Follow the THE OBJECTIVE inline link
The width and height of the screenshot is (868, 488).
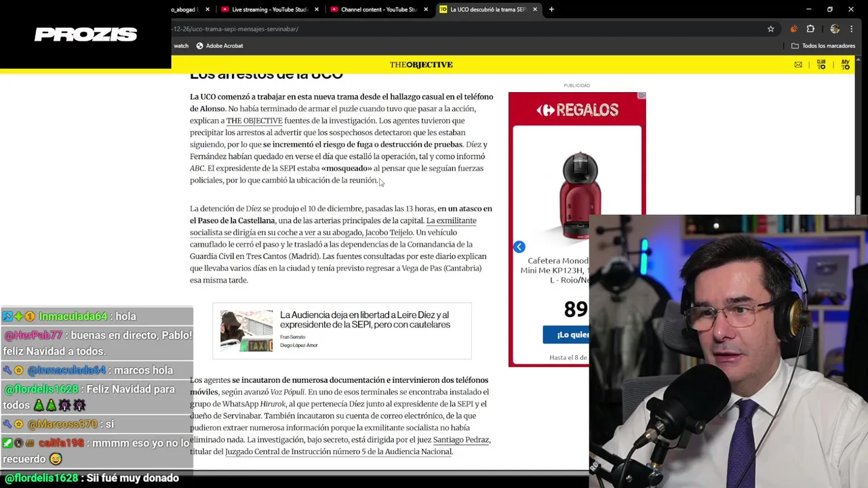coord(254,121)
